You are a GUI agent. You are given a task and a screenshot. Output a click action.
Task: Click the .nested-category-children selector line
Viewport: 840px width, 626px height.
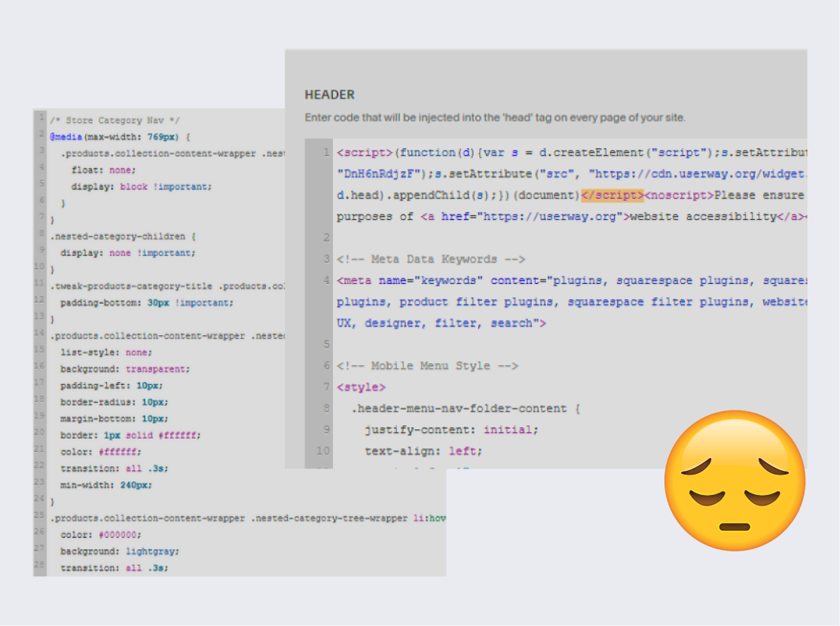coord(123,237)
